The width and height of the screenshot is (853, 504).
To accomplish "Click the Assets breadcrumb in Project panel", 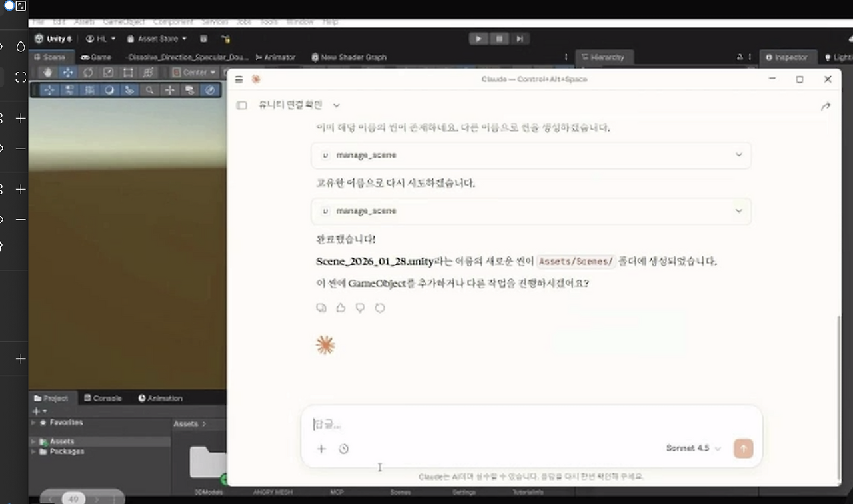I will point(186,424).
